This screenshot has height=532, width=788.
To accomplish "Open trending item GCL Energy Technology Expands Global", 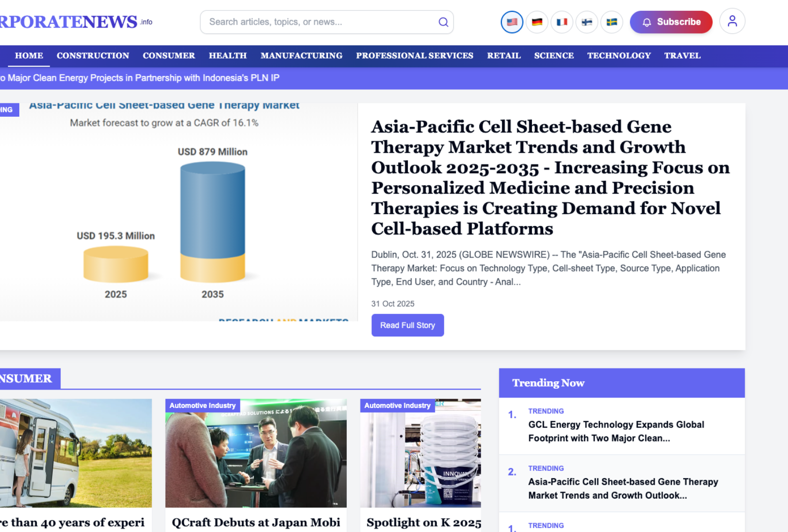I will pos(616,432).
